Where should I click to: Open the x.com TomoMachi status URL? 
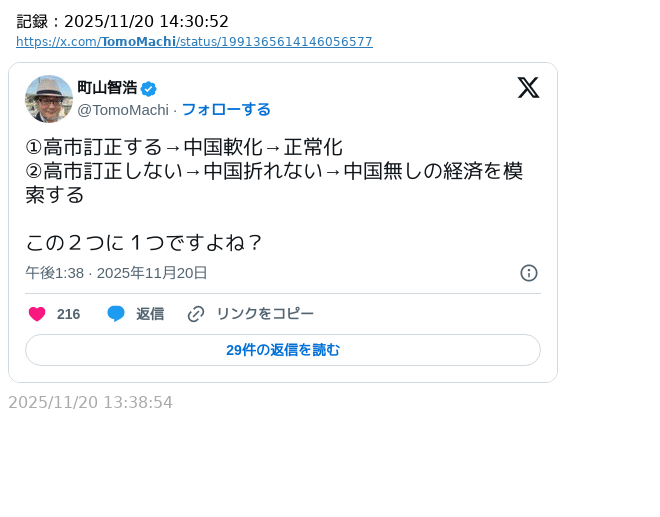(x=194, y=42)
